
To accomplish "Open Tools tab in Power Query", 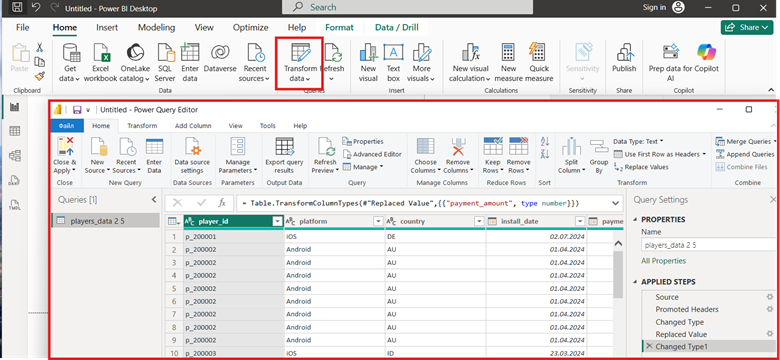I will tap(268, 126).
